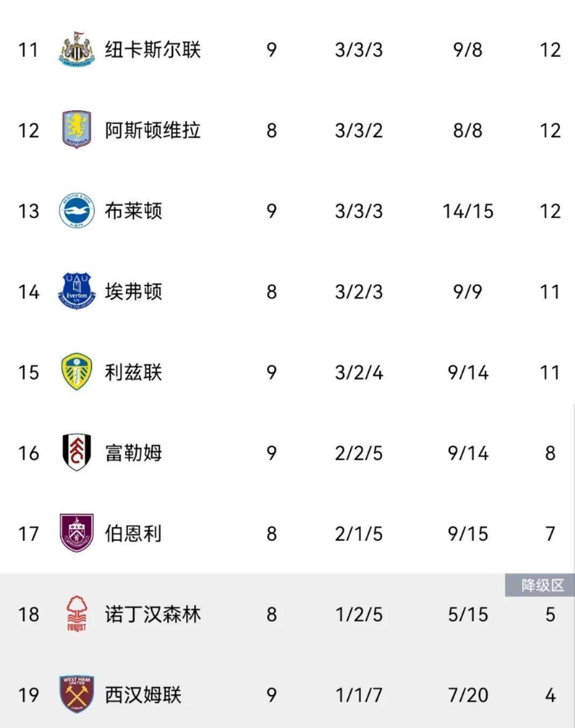Click the 利兹联 team name

coord(133,372)
